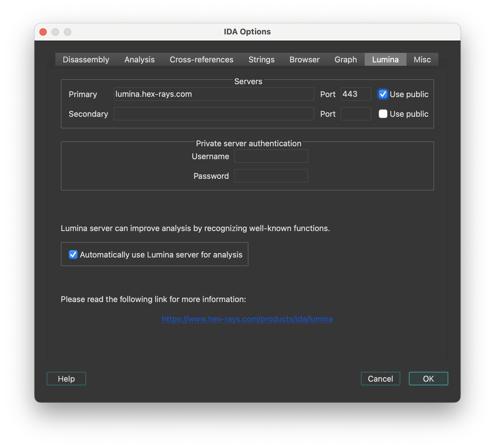Disable Use public for primary server

pyautogui.click(x=383, y=94)
